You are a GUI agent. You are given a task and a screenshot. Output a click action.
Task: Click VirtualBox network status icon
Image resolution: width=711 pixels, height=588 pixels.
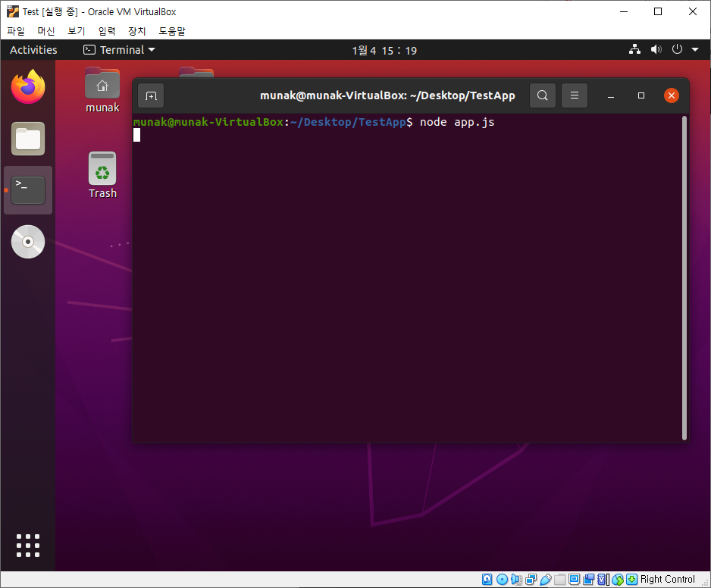tap(531, 580)
